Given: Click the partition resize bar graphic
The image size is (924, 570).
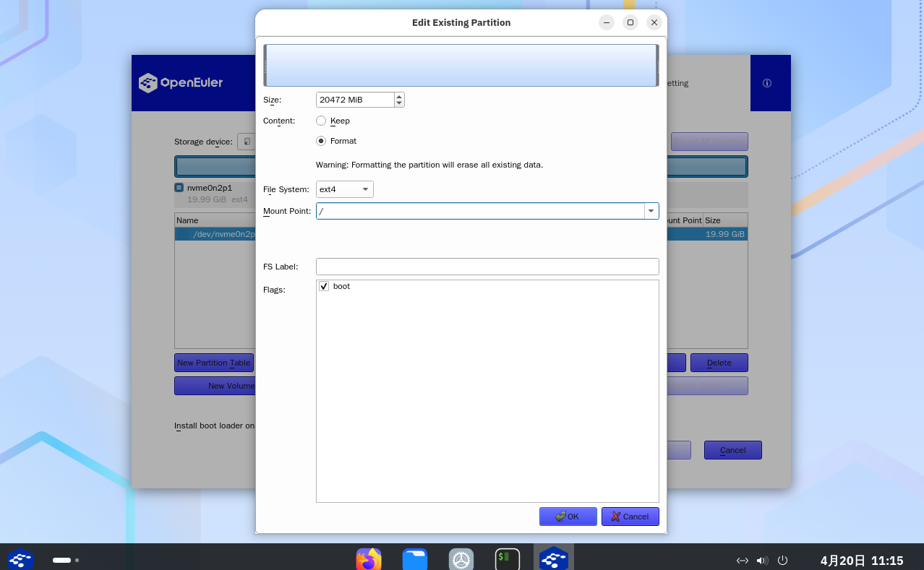Looking at the screenshot, I should tap(461, 65).
